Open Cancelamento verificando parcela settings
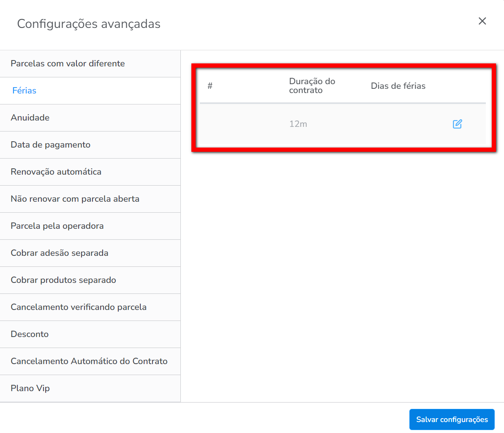504x433 pixels. coord(79,307)
